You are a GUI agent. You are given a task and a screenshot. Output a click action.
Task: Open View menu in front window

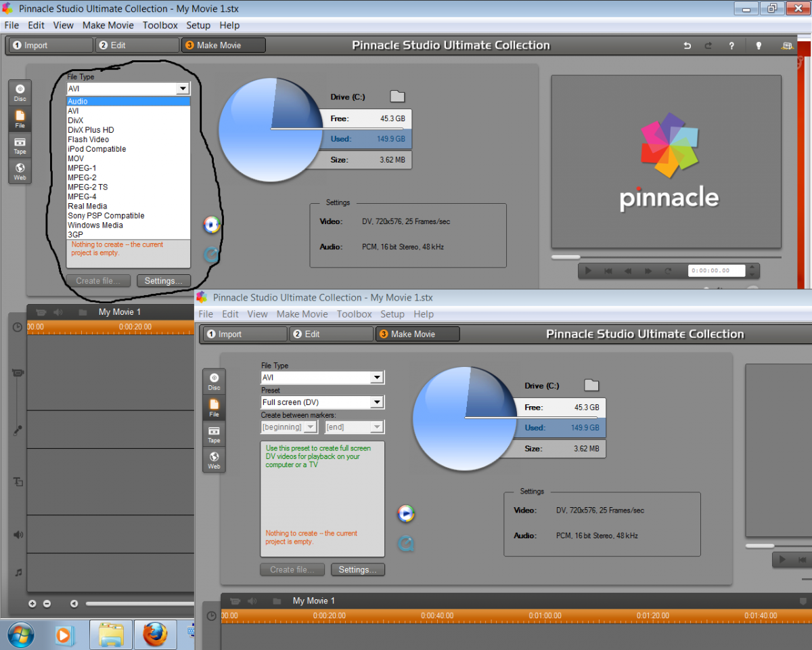[257, 314]
